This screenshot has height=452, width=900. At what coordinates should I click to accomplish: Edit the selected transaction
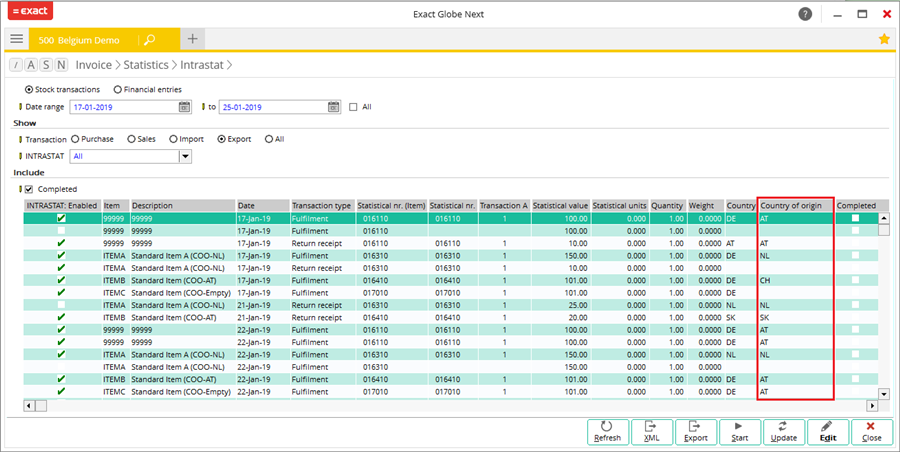tap(828, 432)
